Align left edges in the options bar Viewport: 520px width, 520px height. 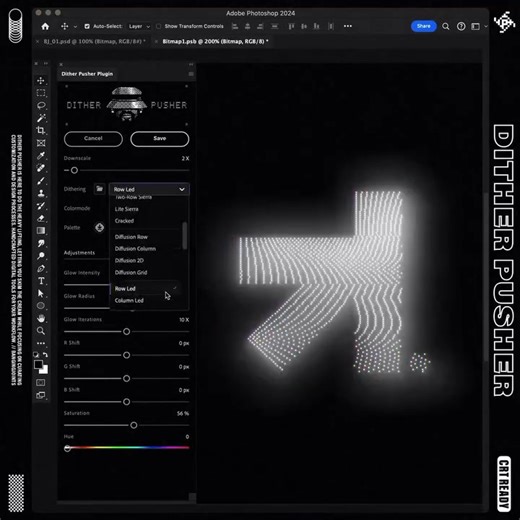235,26
